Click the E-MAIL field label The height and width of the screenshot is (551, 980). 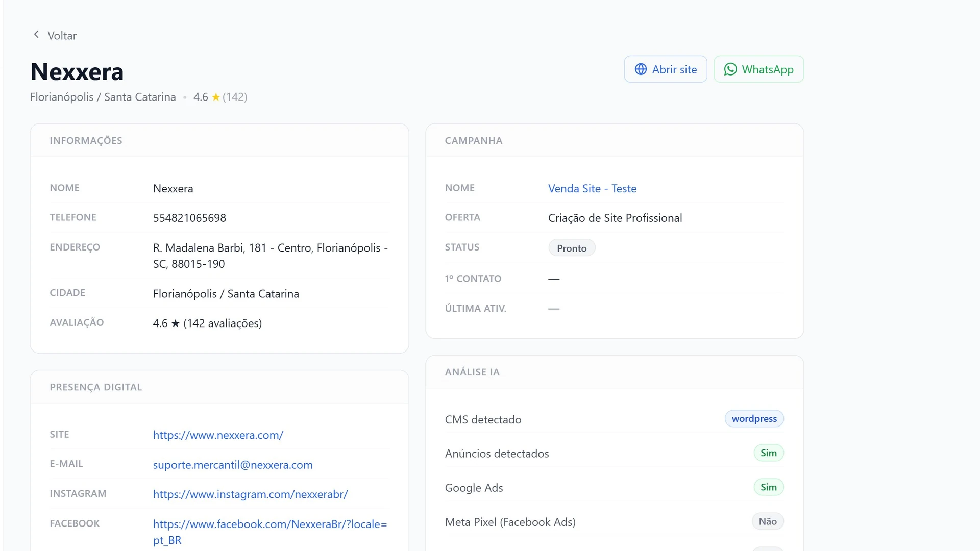(x=66, y=464)
